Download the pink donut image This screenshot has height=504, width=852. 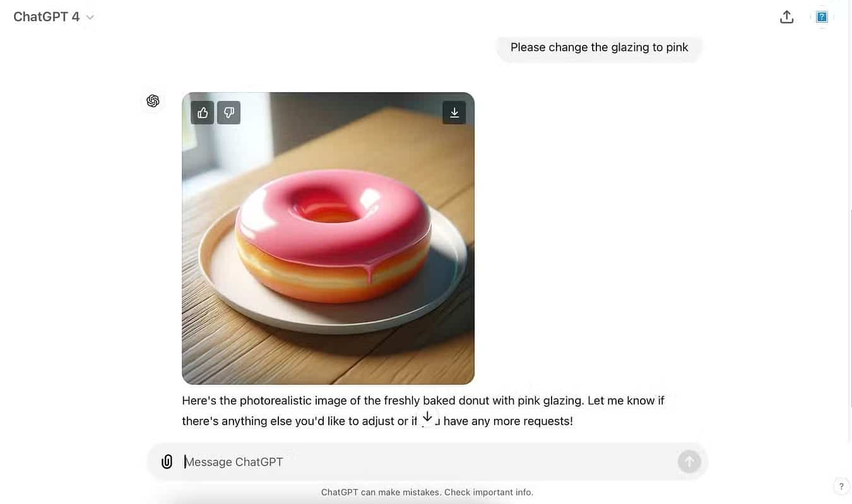point(454,112)
